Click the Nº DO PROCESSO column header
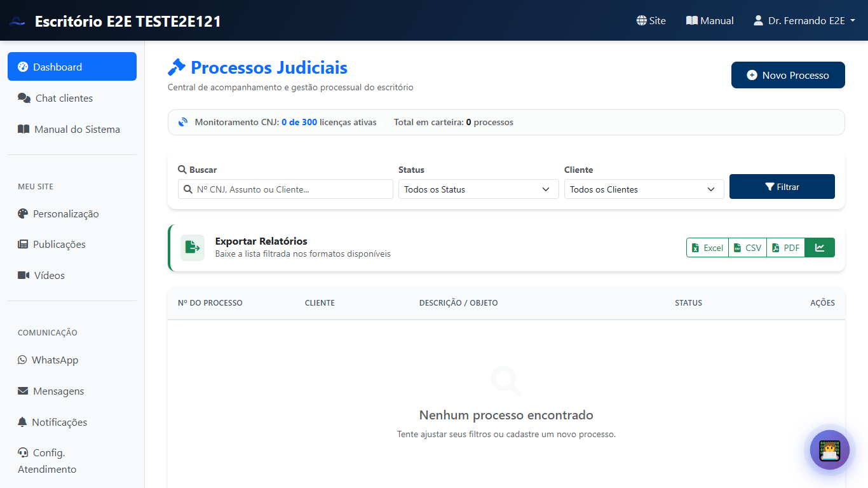 coord(210,303)
